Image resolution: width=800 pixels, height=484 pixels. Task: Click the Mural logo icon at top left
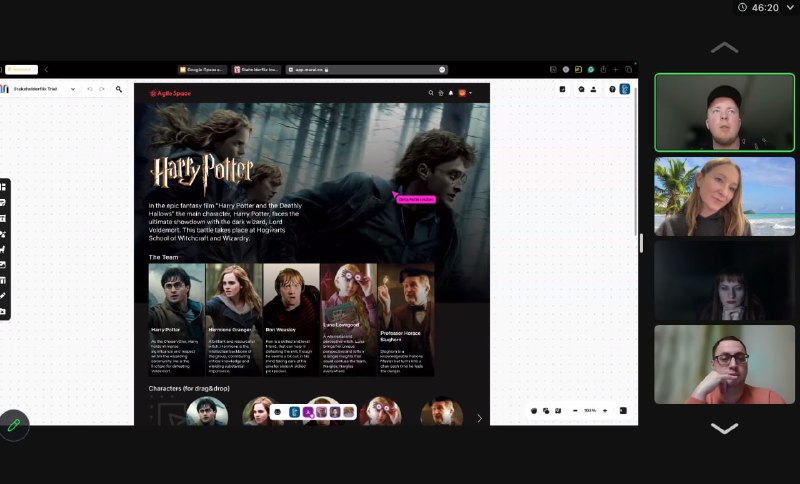click(5, 89)
